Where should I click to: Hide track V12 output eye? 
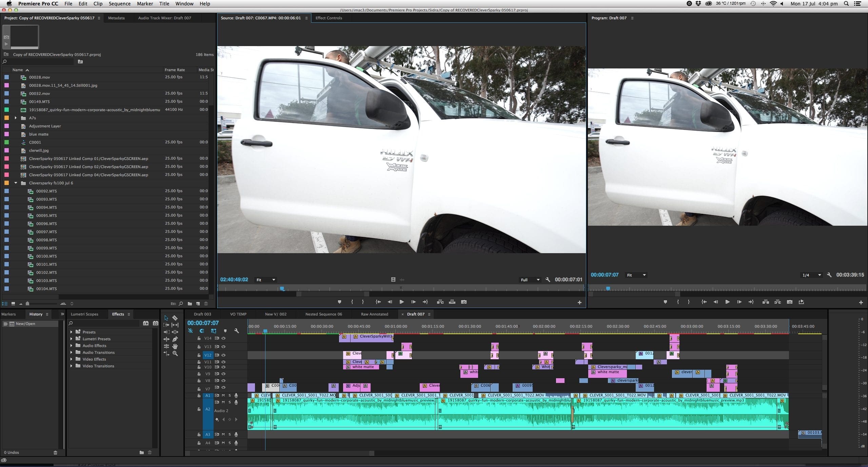click(223, 355)
